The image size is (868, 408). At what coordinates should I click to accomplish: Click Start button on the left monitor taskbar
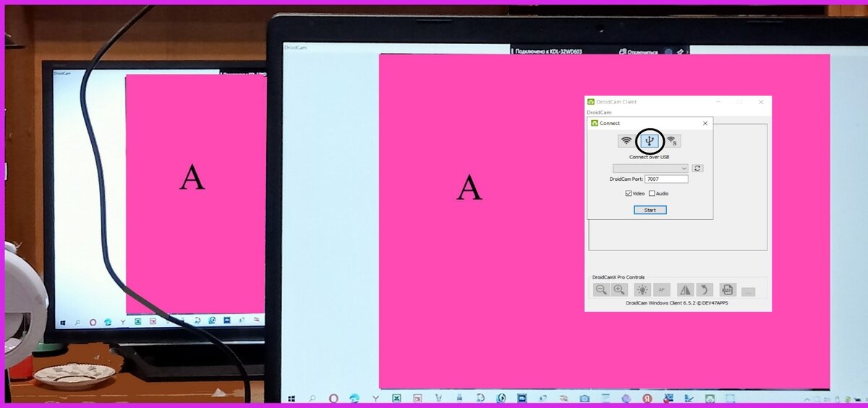coord(63,321)
